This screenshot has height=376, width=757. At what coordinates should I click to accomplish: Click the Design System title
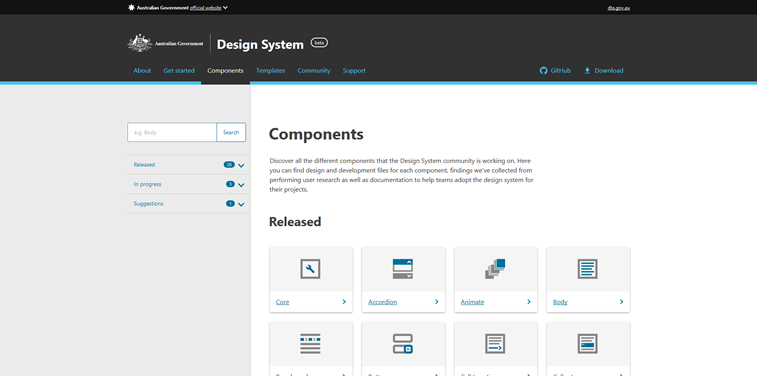click(260, 44)
